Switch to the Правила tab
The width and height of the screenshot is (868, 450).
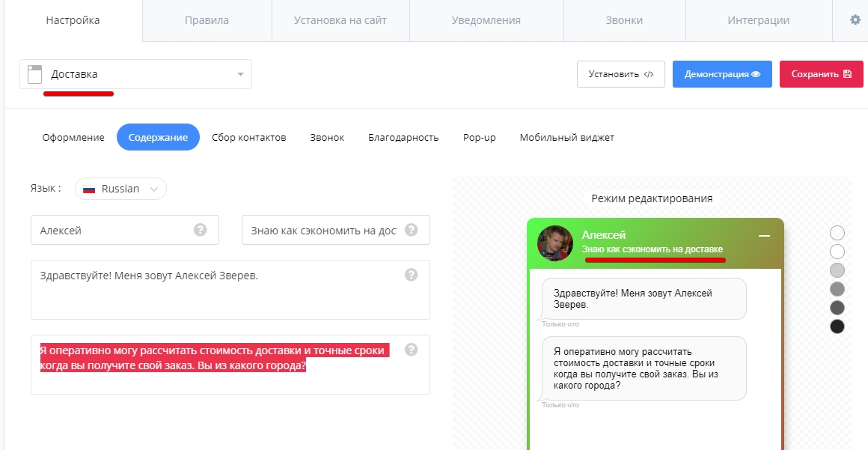(207, 20)
